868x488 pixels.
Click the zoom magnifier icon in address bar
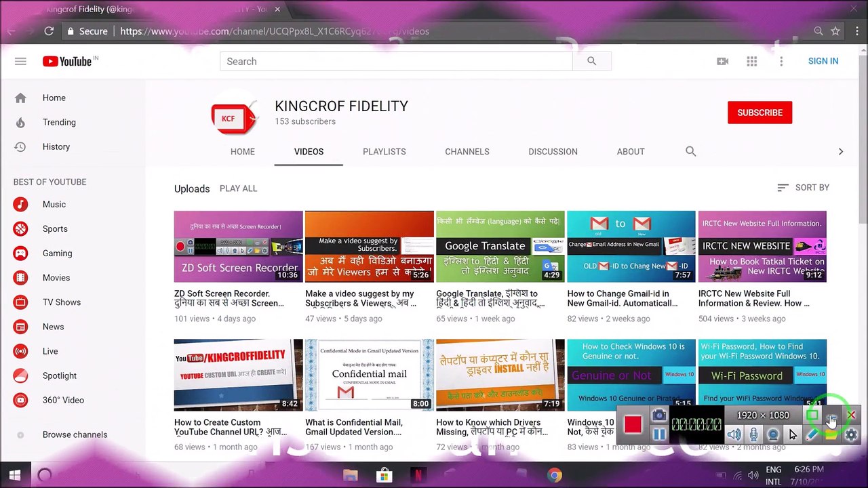point(818,31)
